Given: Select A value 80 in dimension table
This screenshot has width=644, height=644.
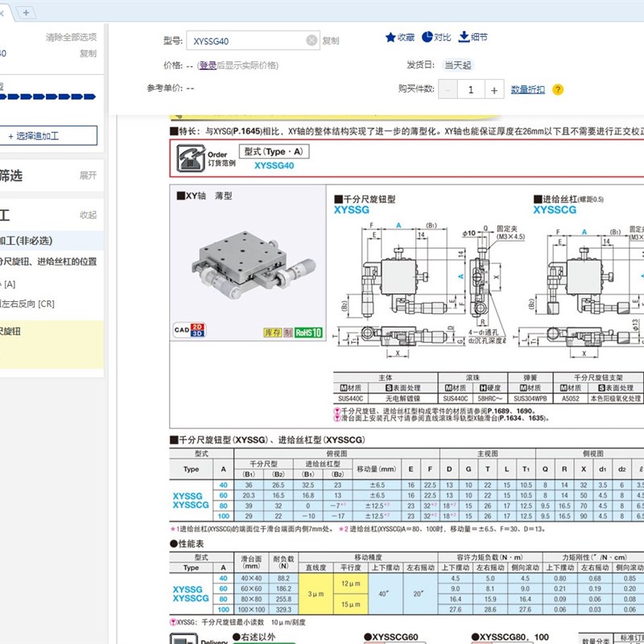Looking at the screenshot, I should [x=224, y=506].
